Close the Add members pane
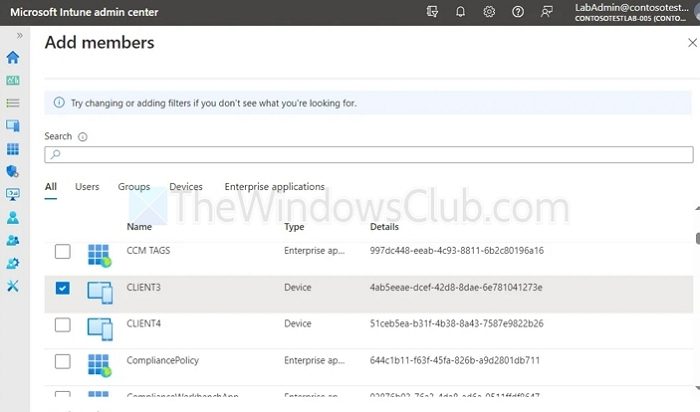This screenshot has width=700, height=412. point(692,43)
